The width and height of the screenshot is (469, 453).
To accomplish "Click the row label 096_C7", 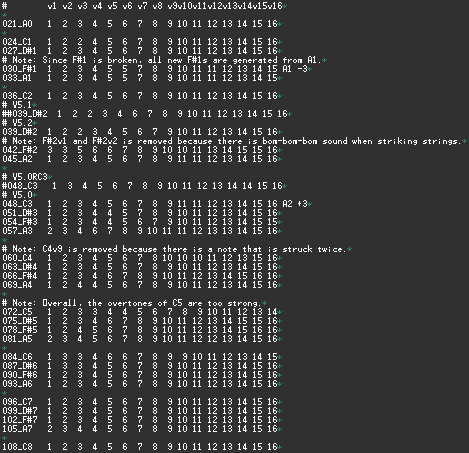I will pyautogui.click(x=17, y=402).
